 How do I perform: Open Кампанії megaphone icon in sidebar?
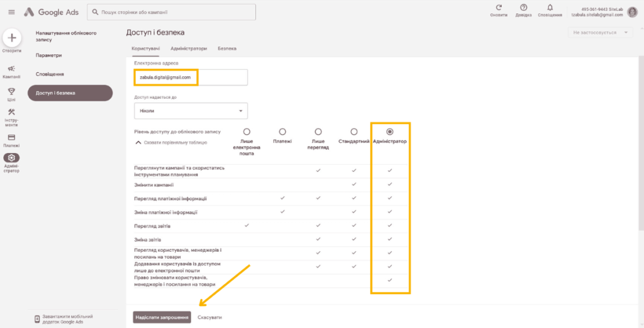click(11, 69)
